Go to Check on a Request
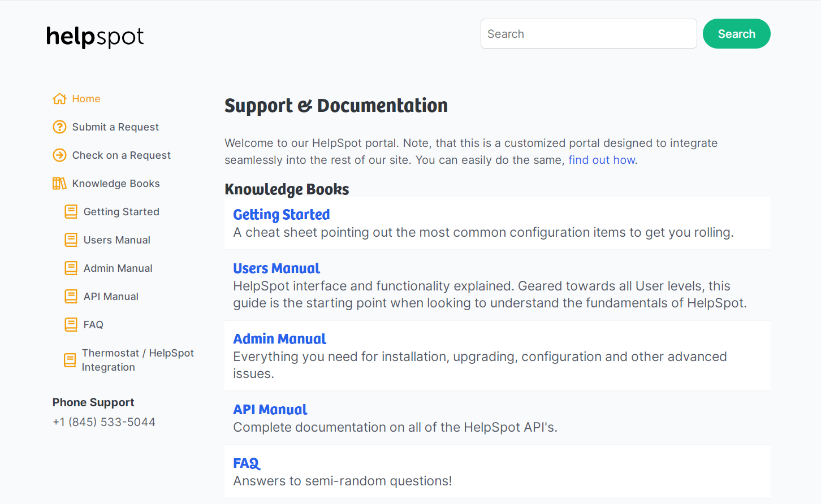The width and height of the screenshot is (821, 504). [121, 155]
